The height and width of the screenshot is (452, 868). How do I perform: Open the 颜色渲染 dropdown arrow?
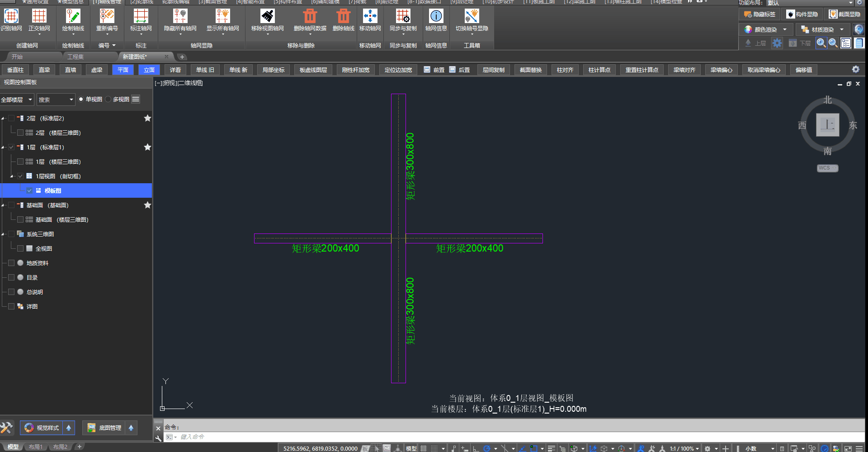point(785,29)
